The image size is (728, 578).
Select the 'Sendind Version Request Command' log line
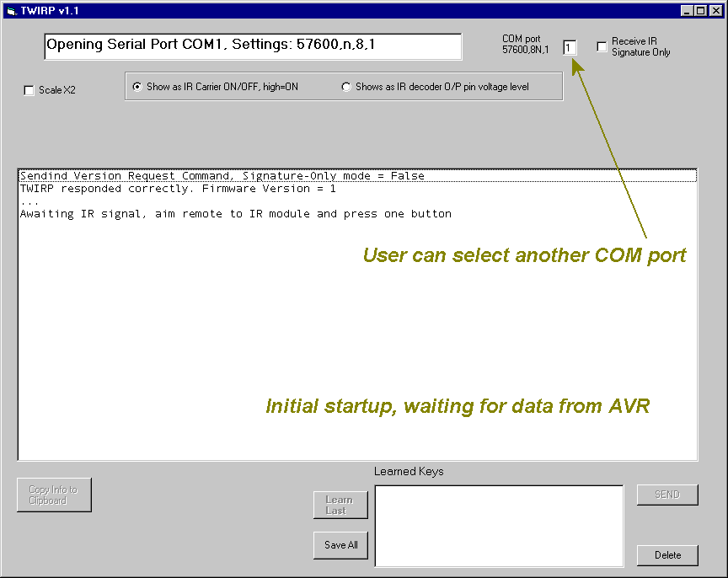pyautogui.click(x=357, y=176)
